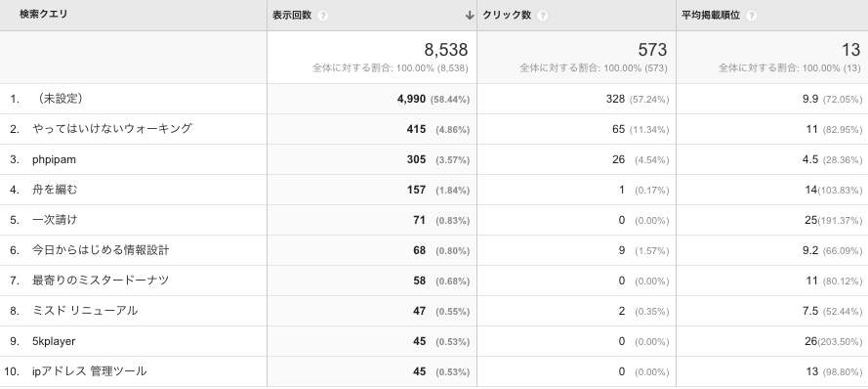The image size is (868, 389).
Task: Click average position 9.2
Action: click(809, 250)
